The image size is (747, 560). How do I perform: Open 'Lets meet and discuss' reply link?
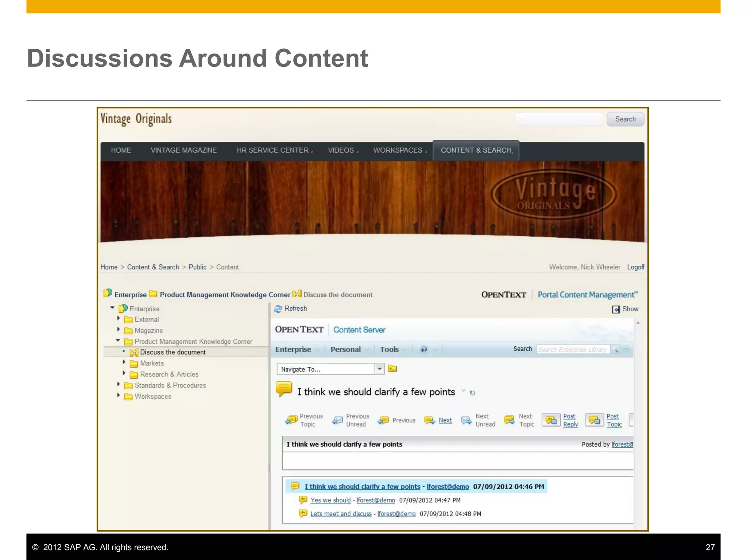(341, 514)
